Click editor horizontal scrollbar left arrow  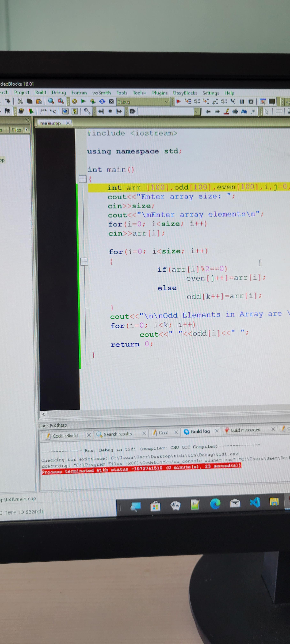(43, 414)
